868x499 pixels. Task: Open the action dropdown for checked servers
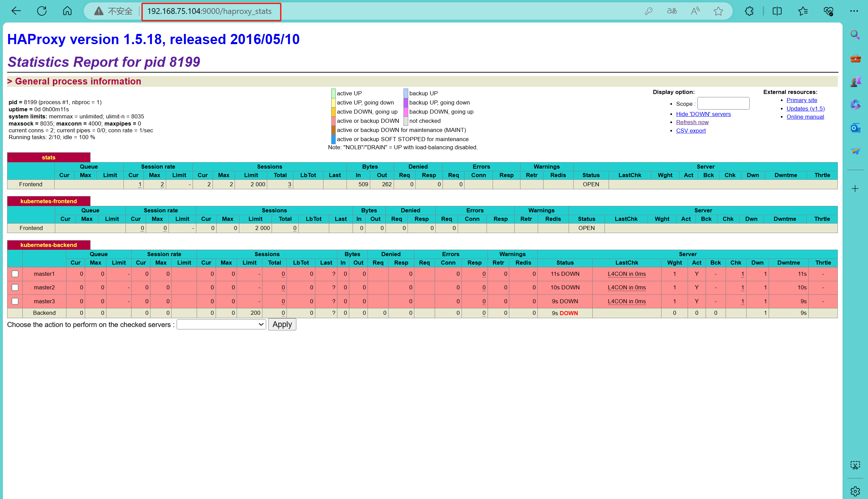(x=221, y=324)
